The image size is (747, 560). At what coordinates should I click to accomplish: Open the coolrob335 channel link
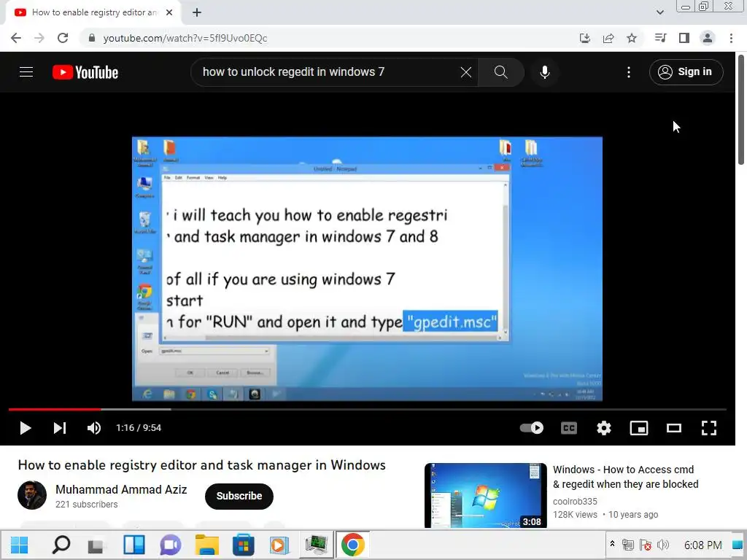pyautogui.click(x=575, y=502)
